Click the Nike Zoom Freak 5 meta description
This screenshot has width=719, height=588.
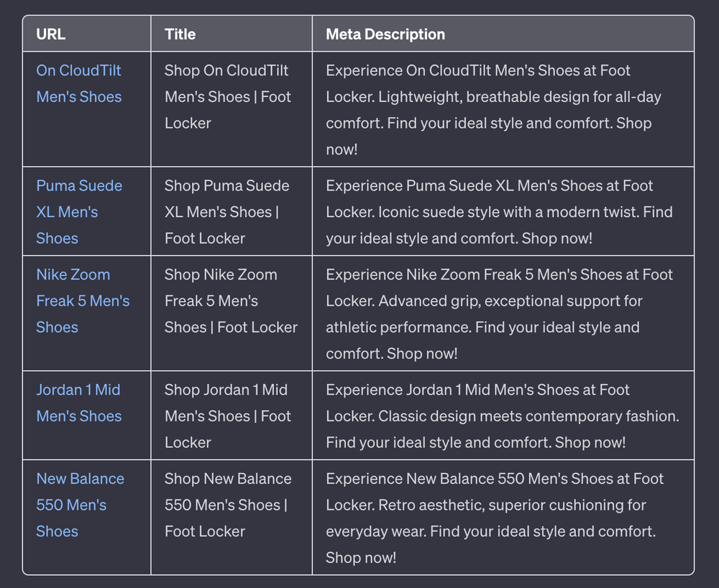pos(500,314)
